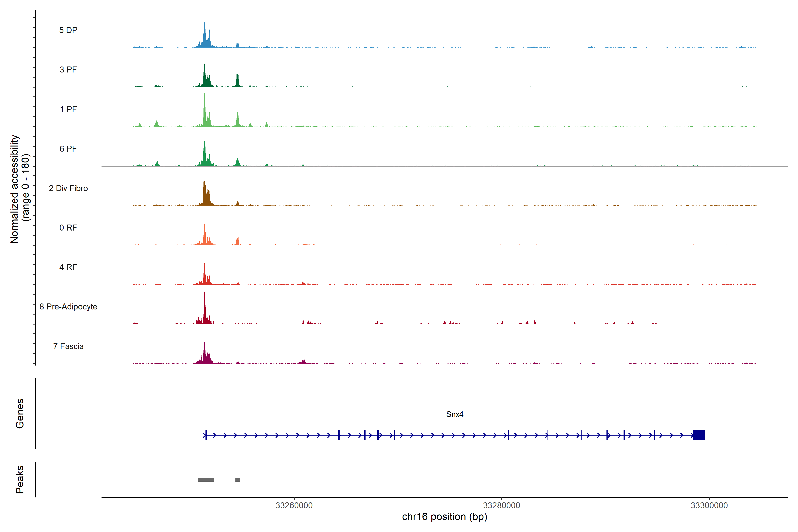798x532 pixels.
Task: Click the 5 DP track label
Action: pos(68,30)
